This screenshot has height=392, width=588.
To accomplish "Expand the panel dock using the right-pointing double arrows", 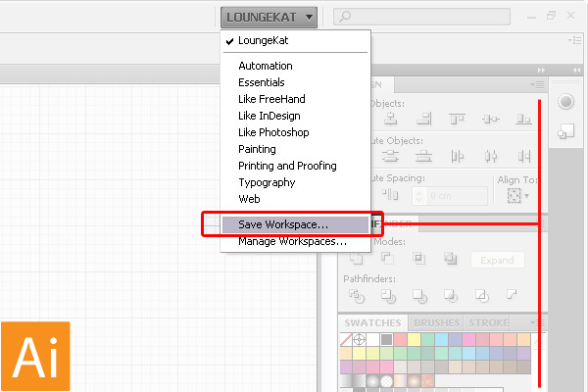I will pos(541,71).
